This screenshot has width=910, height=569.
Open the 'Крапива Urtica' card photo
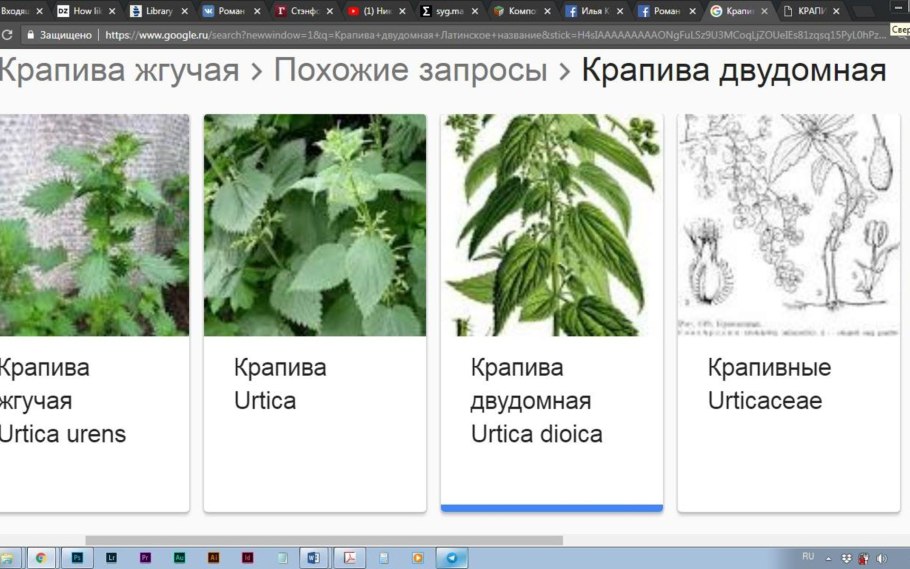[x=314, y=225]
